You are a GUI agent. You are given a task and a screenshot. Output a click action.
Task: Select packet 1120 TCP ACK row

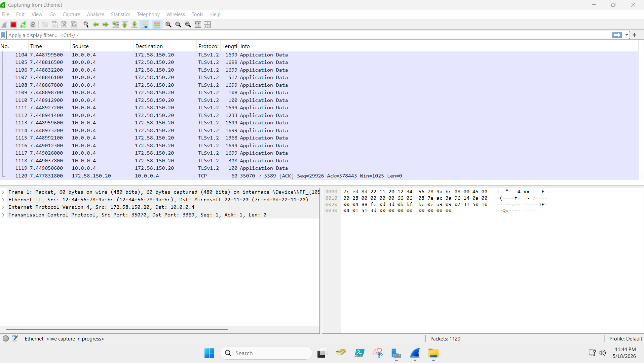click(x=319, y=176)
